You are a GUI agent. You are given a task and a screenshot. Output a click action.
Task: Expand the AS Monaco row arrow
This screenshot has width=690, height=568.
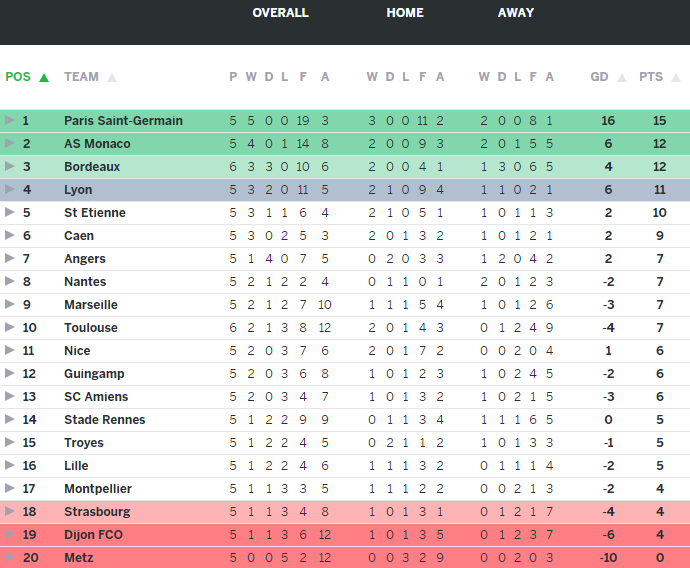10,143
